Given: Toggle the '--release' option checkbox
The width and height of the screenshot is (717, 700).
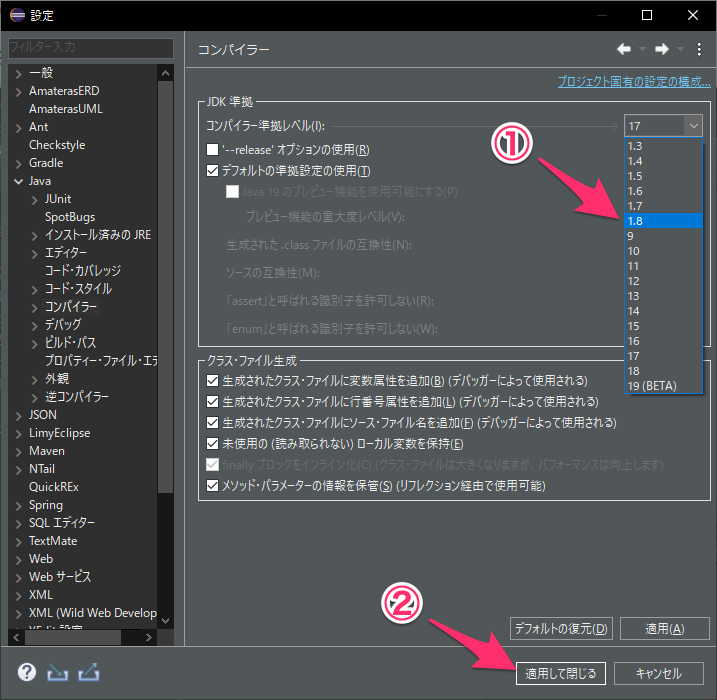Looking at the screenshot, I should 212,150.
